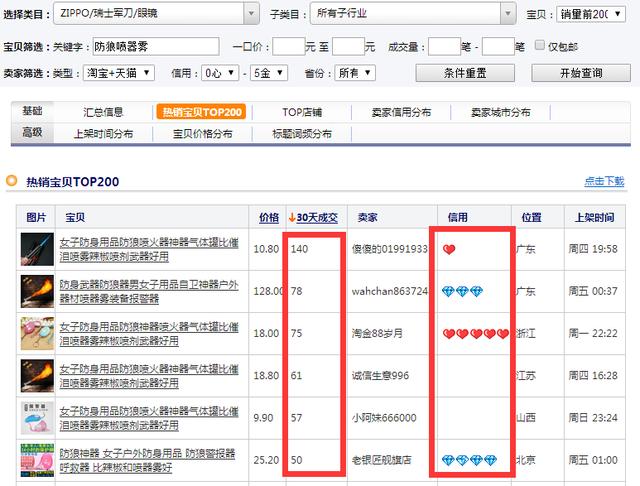Screen dimensions: 640x486
Task: Open the pink alarm product thumbnail in the last row
Action: [x=37, y=460]
